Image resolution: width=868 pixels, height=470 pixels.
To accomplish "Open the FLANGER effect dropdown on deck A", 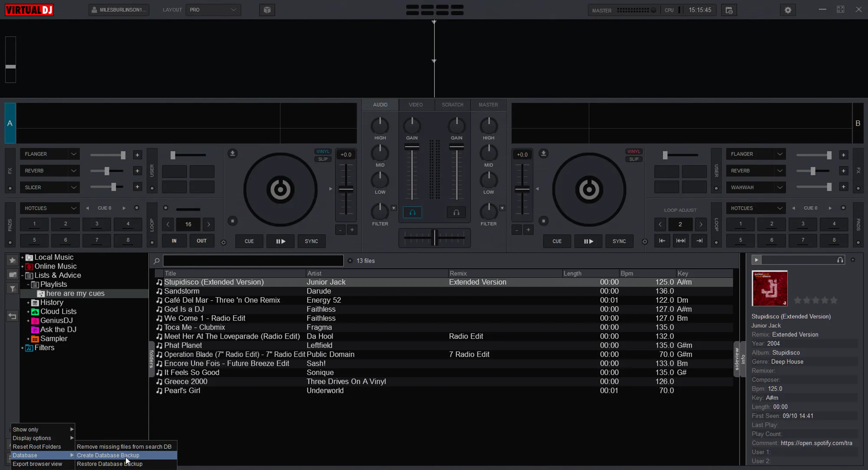I will pos(73,154).
